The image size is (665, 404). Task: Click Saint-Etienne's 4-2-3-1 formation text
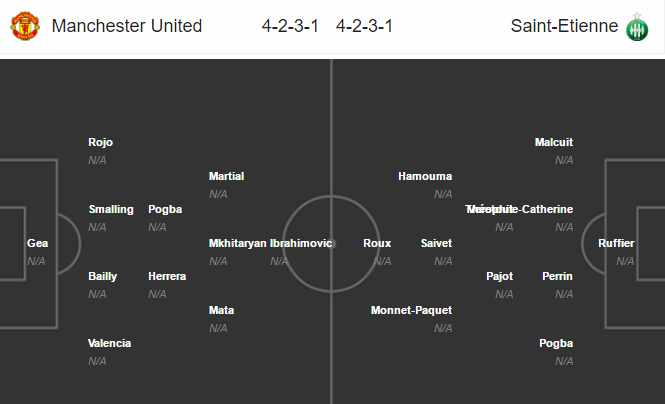[364, 26]
